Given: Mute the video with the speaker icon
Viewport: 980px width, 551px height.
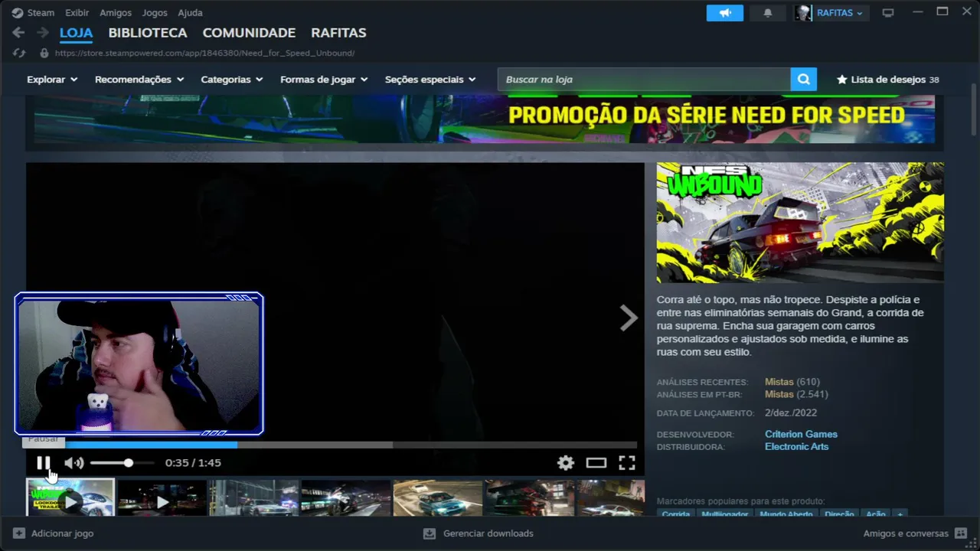Looking at the screenshot, I should point(73,462).
